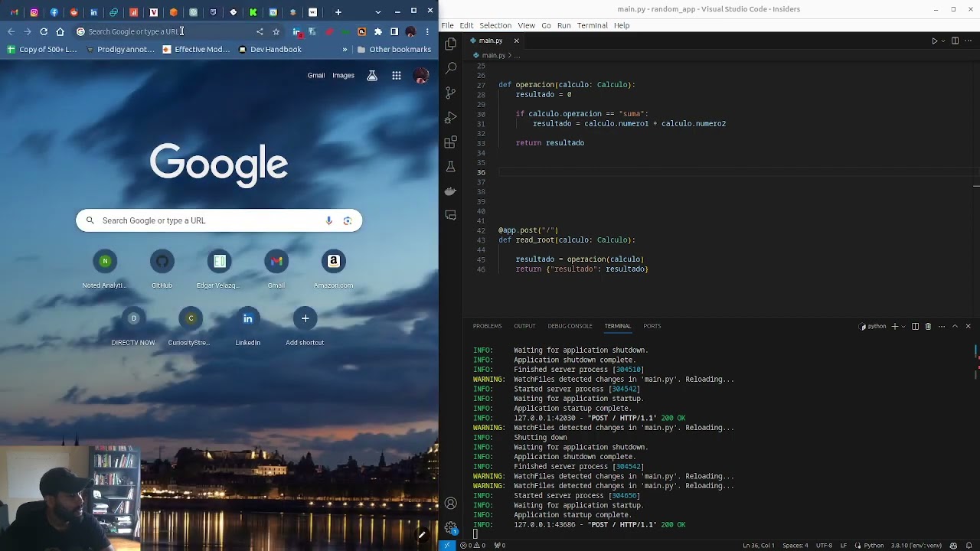Open Google apps grid
Viewport: 980px width, 551px height.
[397, 76]
